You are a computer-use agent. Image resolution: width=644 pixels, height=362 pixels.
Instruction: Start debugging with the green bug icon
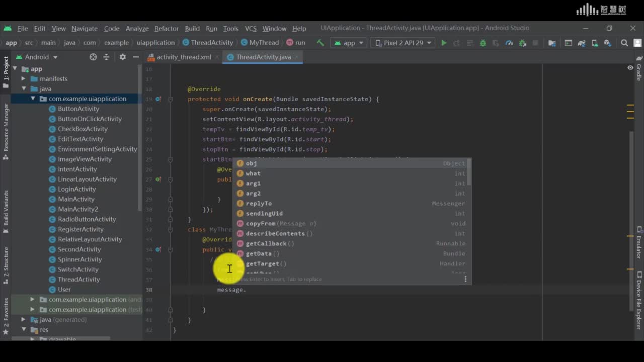483,43
